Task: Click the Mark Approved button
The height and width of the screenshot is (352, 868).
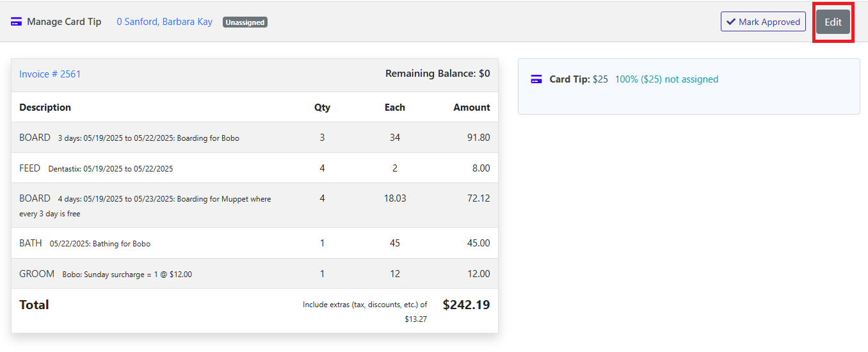Action: 763,22
